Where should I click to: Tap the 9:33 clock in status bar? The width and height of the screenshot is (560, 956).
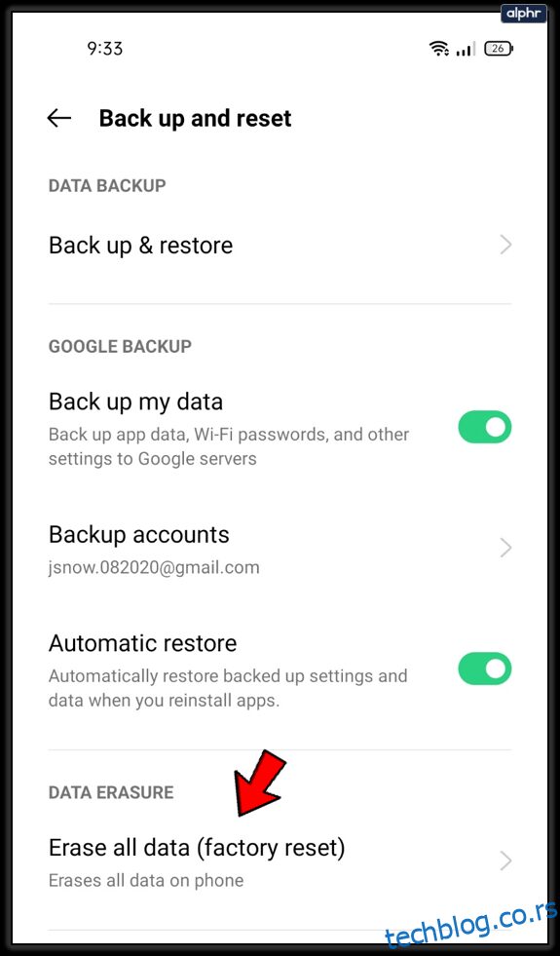coord(105,49)
